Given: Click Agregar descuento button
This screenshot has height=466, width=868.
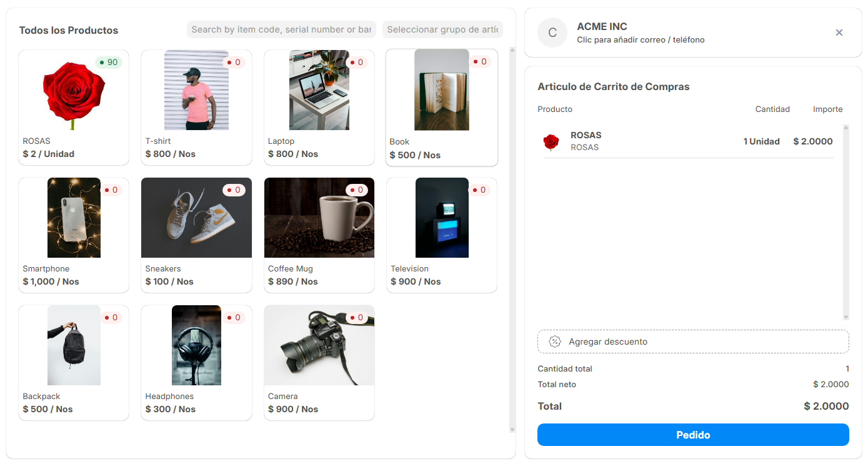Looking at the screenshot, I should point(692,342).
